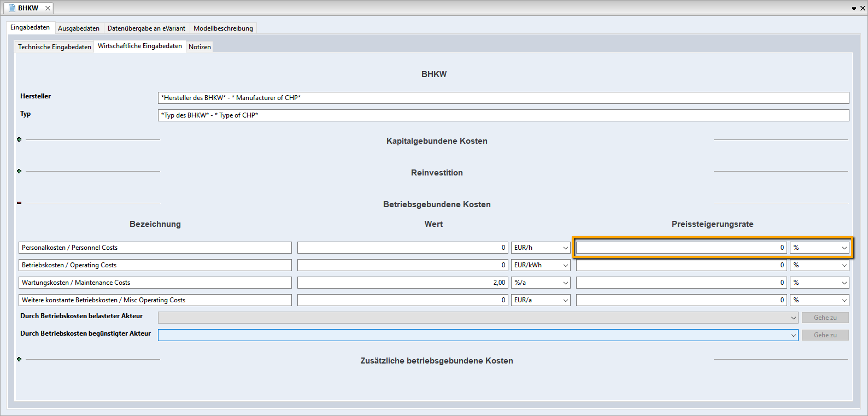Screen dimensions: 868x416
Task: Close the BHKW document tab
Action: (x=48, y=8)
